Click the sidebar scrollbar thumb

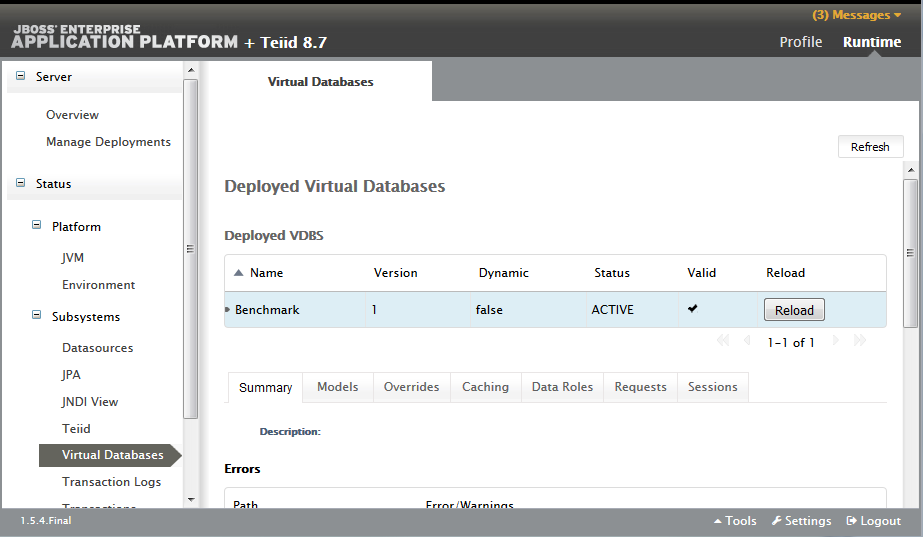point(190,249)
